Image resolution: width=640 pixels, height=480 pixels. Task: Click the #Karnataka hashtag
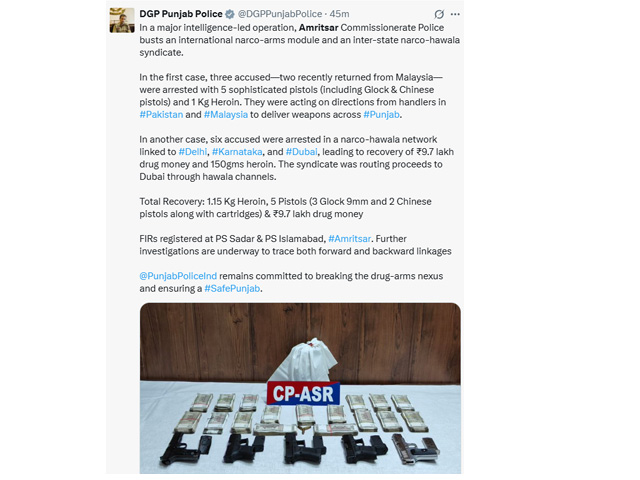pos(237,152)
